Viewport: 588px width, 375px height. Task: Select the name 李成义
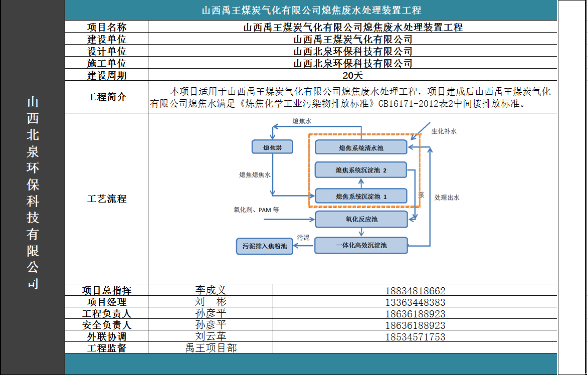click(x=211, y=290)
